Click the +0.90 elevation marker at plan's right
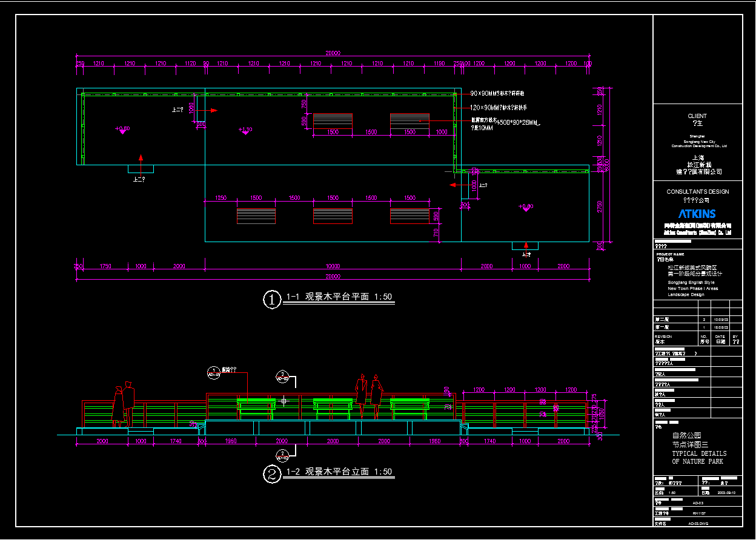 pos(526,207)
